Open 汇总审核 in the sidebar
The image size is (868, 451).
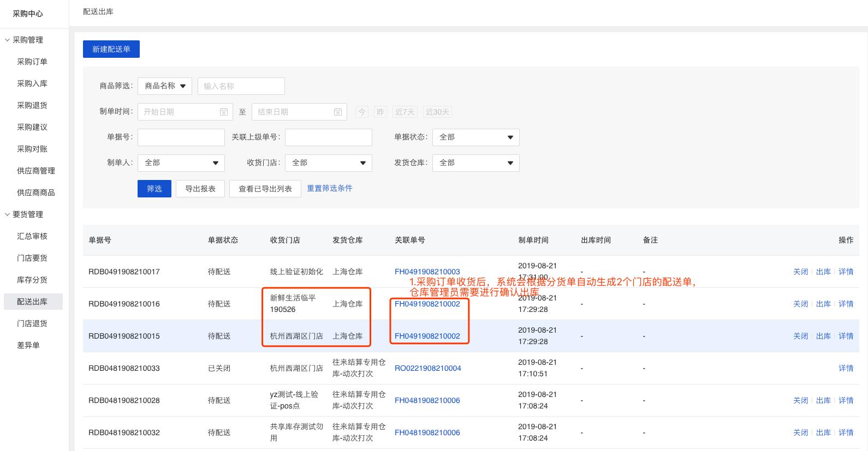click(x=32, y=236)
